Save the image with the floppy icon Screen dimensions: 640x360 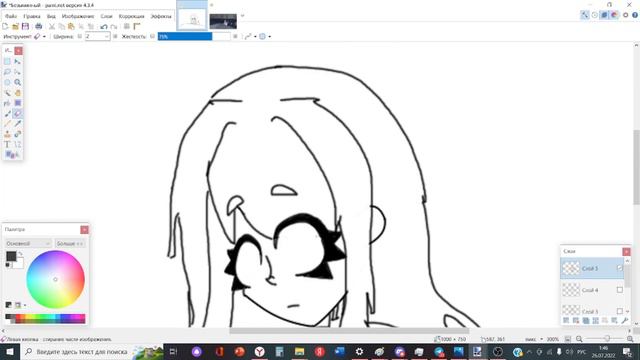point(25,26)
